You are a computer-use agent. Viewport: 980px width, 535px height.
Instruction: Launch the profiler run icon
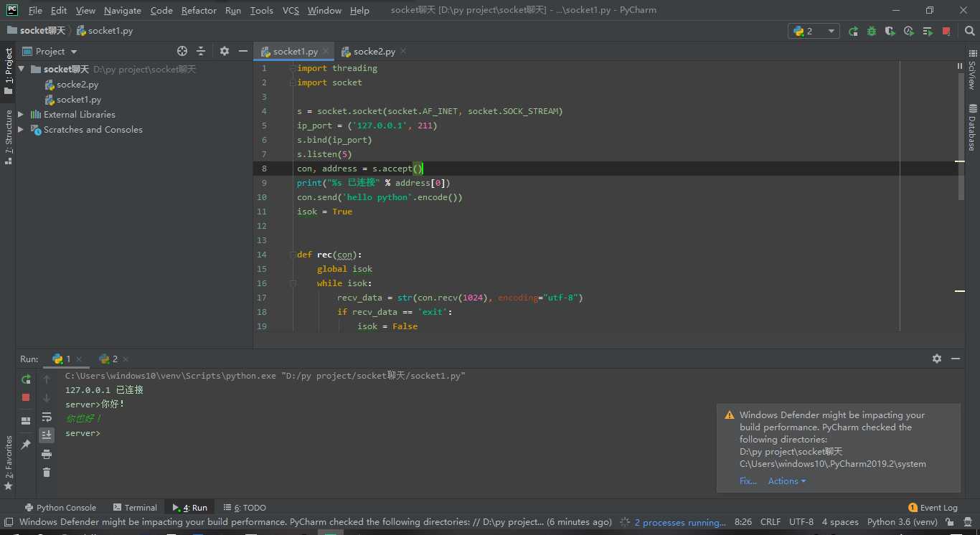pos(909,31)
